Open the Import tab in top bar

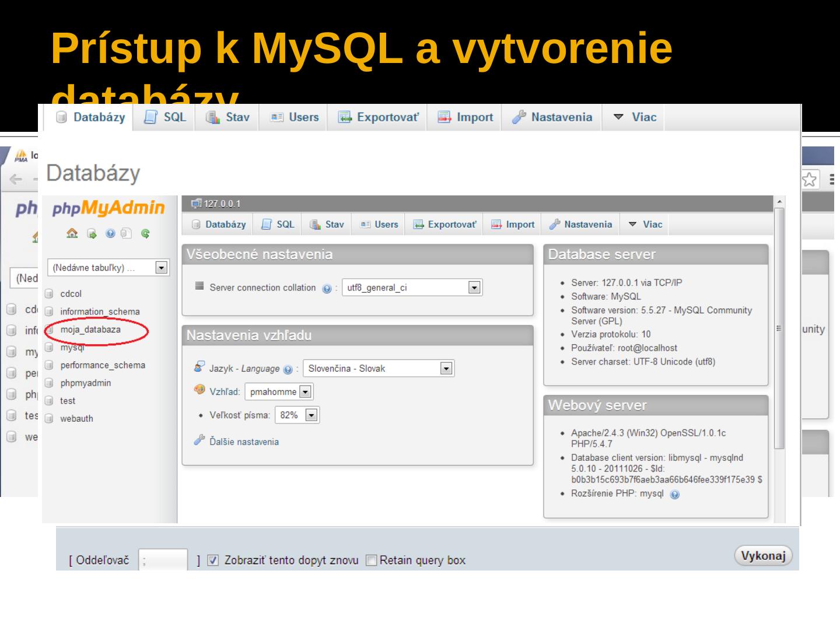pos(466,117)
